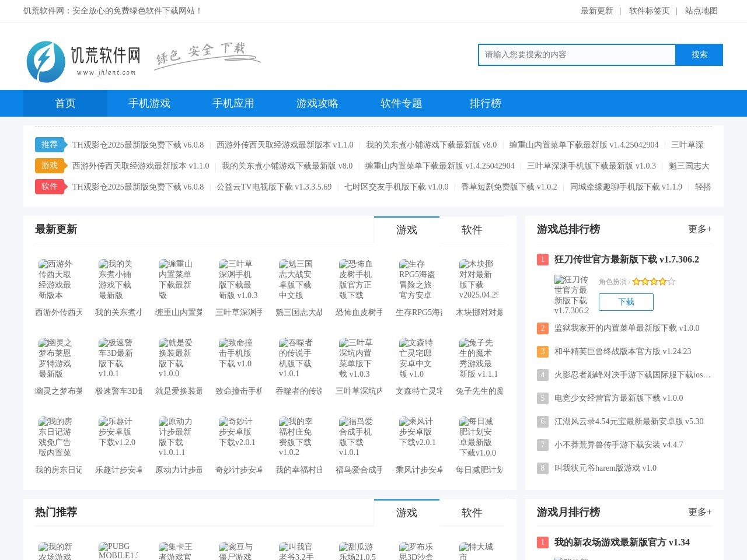Click 更多+ beside 游戏月排行榜

pyautogui.click(x=699, y=512)
